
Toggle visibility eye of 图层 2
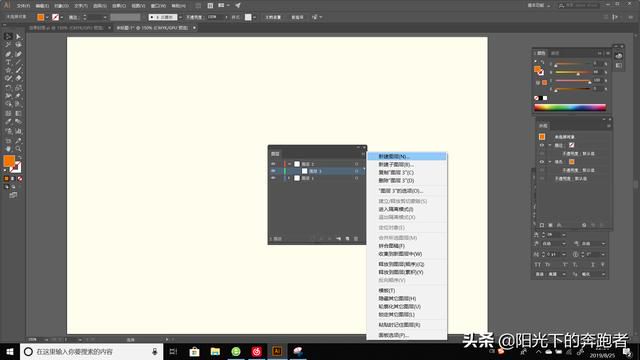[273, 164]
